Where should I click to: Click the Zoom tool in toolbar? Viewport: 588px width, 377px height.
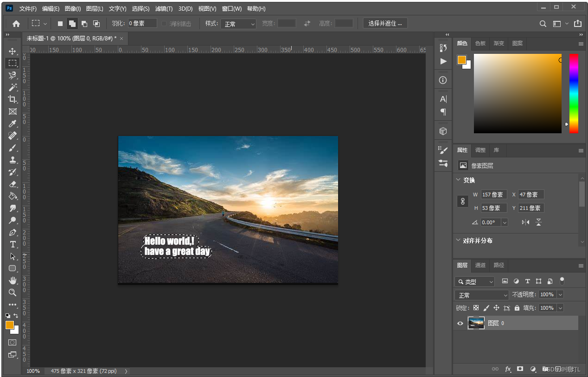coord(13,292)
